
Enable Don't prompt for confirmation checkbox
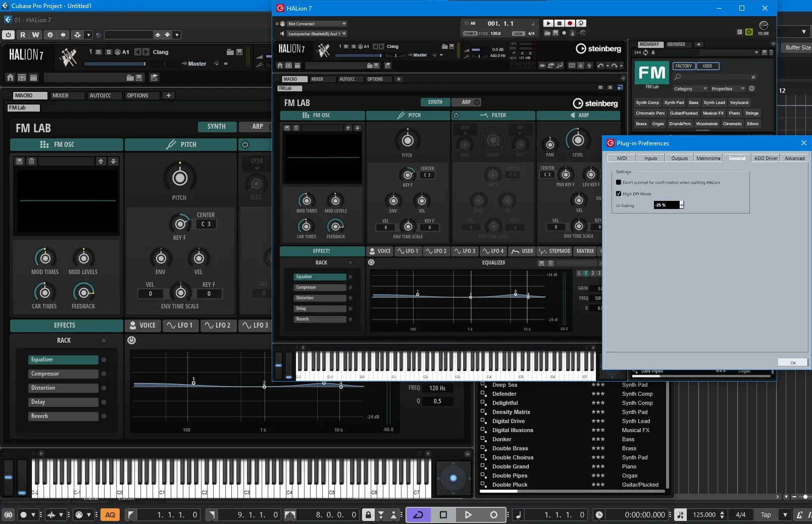[x=619, y=182]
